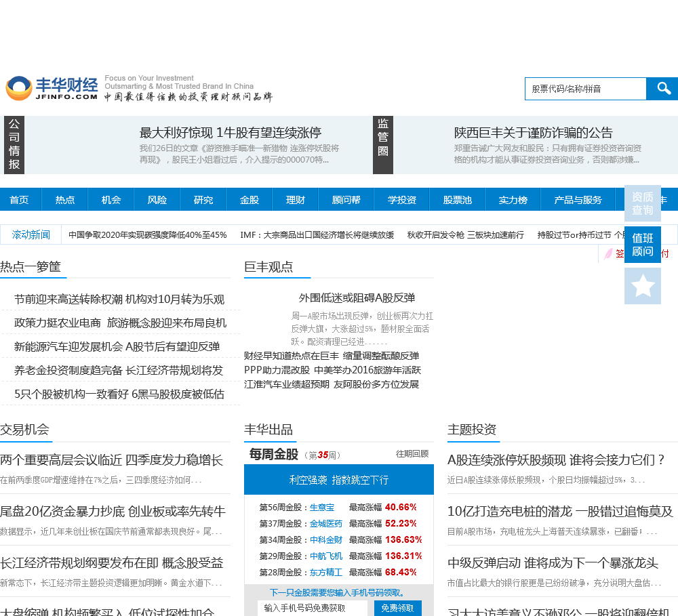
Task: Open headline 最大利好惊现 1牛股有望连续涨停
Action: pyautogui.click(x=231, y=132)
